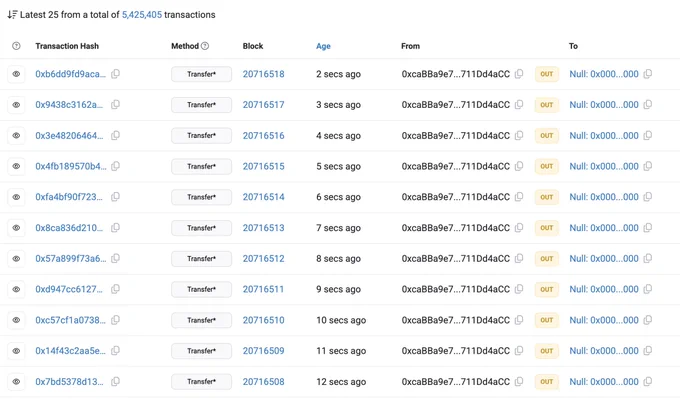Open total 5,425,405 transactions link
The width and height of the screenshot is (680, 399).
click(142, 15)
